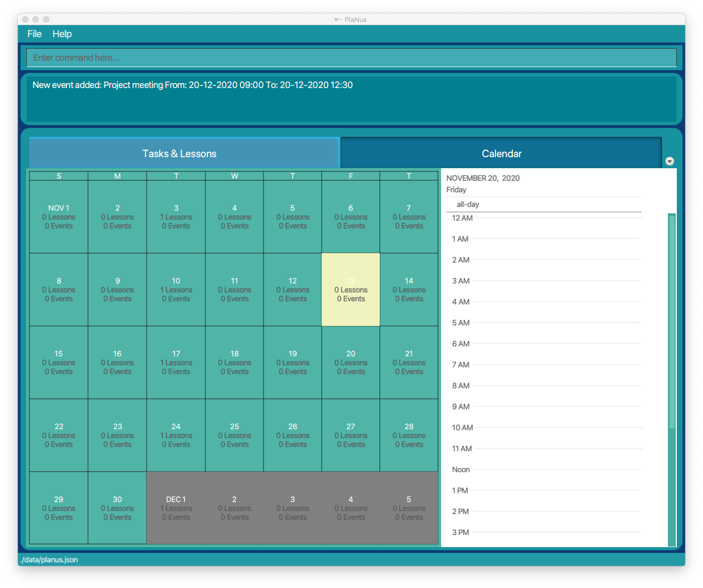703x588 pixels.
Task: Click the all-day row in day view
Action: pyautogui.click(x=544, y=204)
